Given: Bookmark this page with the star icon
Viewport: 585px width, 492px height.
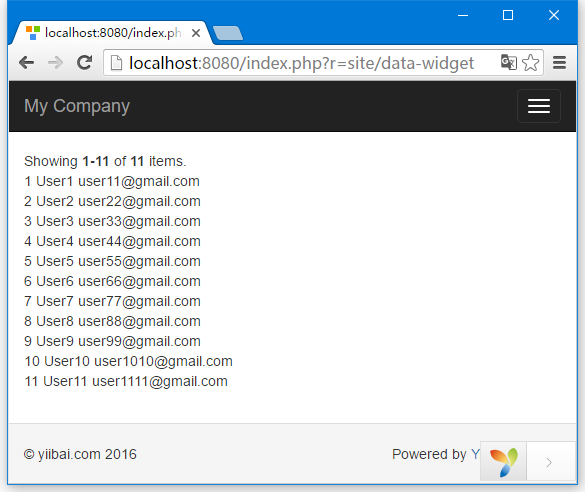Looking at the screenshot, I should [531, 62].
